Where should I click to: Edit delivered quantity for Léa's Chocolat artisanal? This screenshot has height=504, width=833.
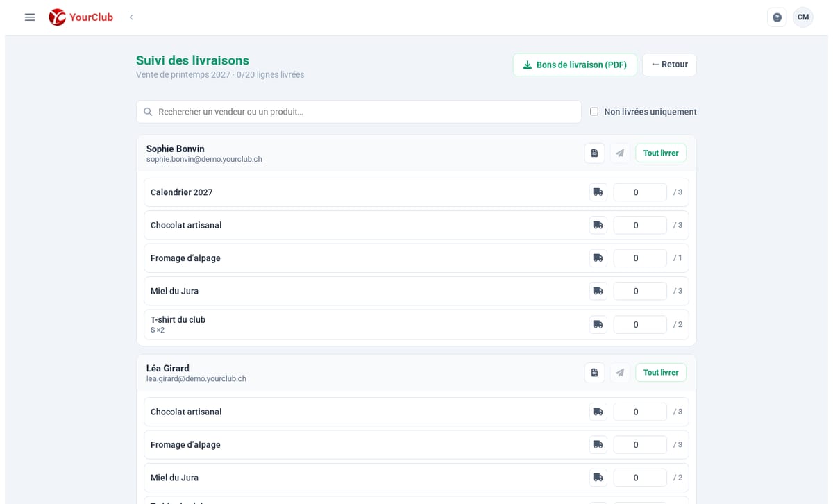pos(640,412)
